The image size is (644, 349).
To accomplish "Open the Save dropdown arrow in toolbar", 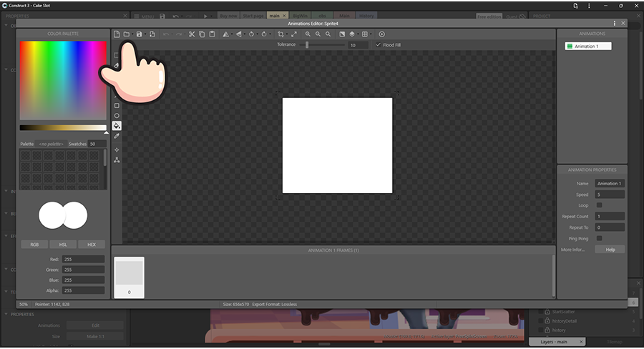I will pos(145,34).
